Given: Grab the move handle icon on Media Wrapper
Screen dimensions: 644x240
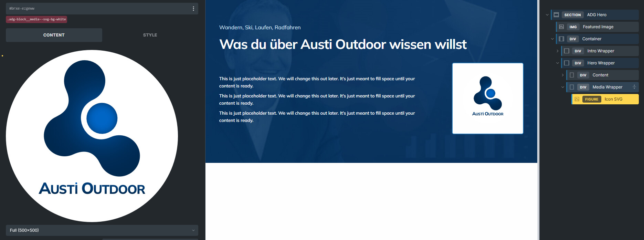Looking at the screenshot, I should click(x=634, y=87).
